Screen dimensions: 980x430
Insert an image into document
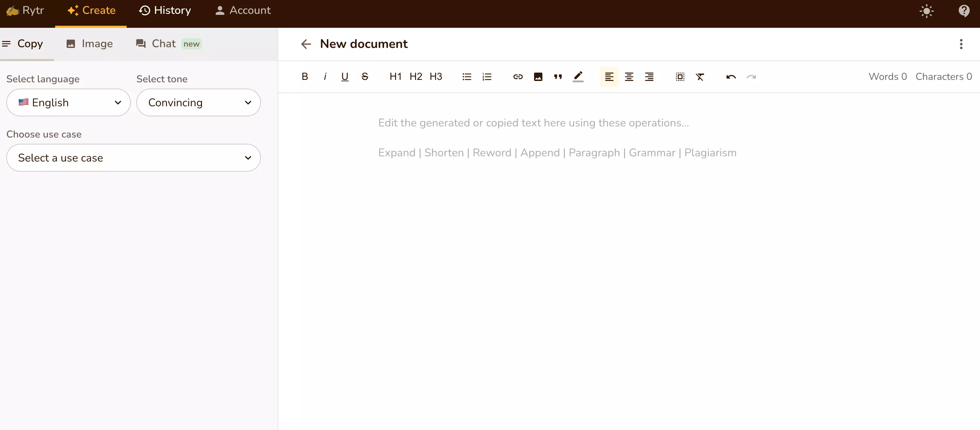click(538, 76)
